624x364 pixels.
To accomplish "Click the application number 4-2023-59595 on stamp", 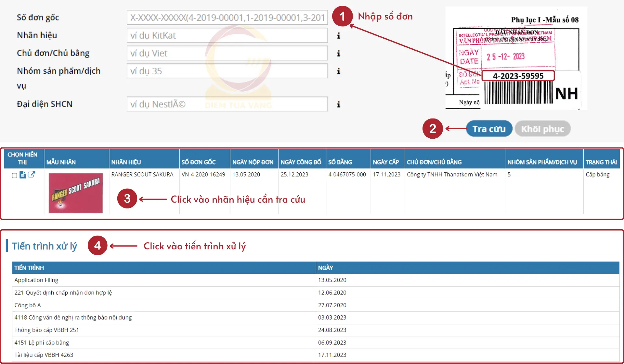I will point(518,76).
